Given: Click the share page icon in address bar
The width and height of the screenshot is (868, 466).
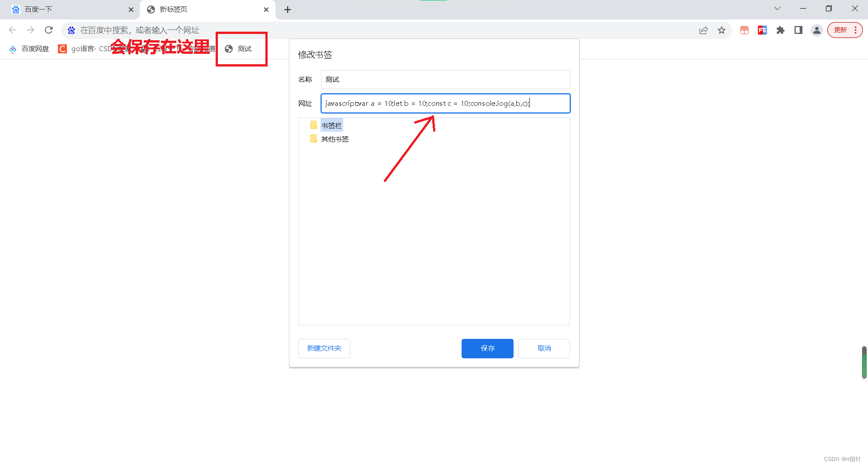Looking at the screenshot, I should 703,30.
